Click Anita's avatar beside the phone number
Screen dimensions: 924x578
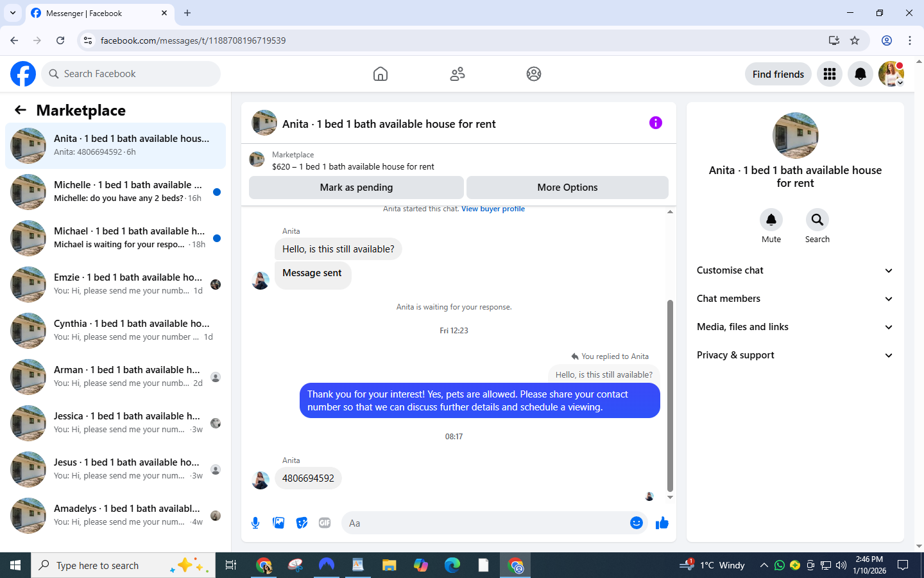[x=261, y=480]
